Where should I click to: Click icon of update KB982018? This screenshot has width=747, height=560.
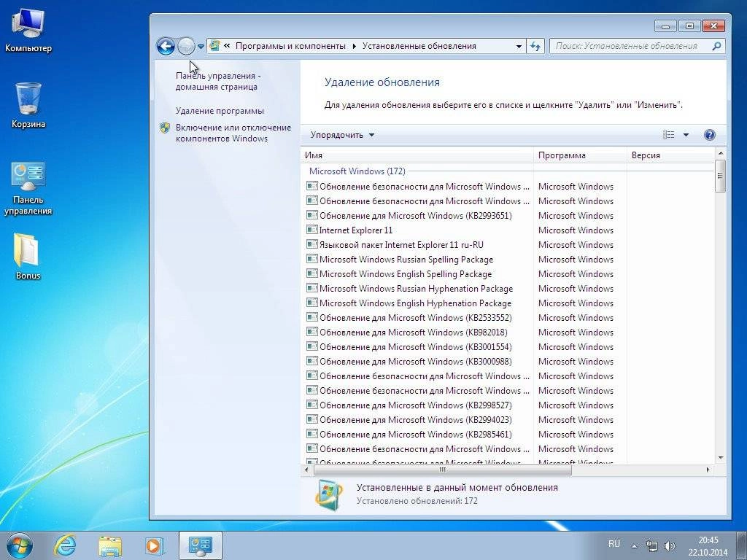[312, 332]
